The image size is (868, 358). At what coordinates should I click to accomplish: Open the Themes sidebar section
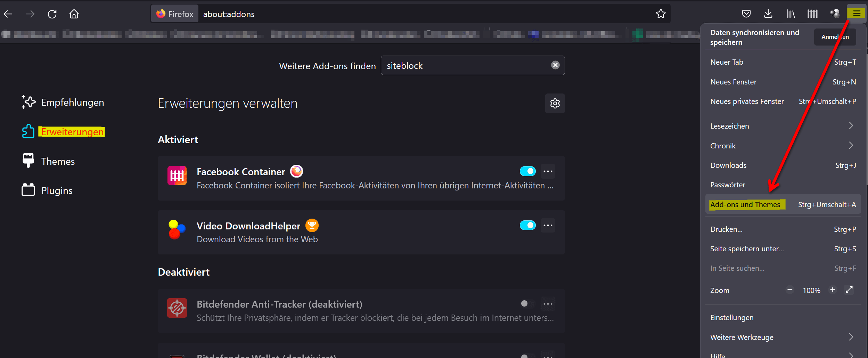pos(48,161)
